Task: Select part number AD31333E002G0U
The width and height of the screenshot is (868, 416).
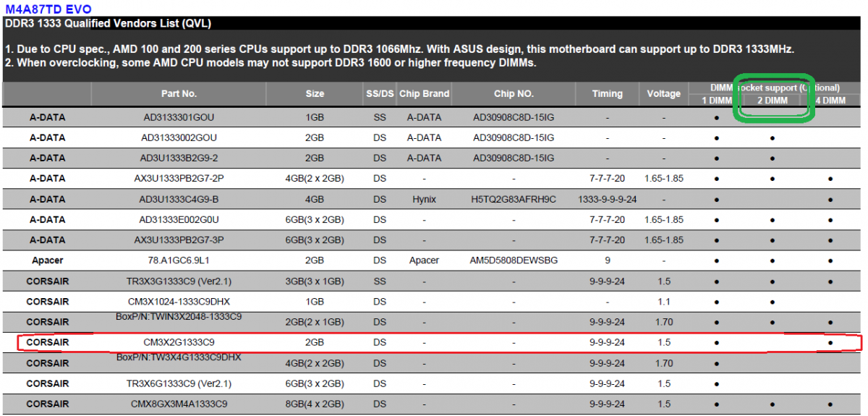Action: [x=179, y=219]
